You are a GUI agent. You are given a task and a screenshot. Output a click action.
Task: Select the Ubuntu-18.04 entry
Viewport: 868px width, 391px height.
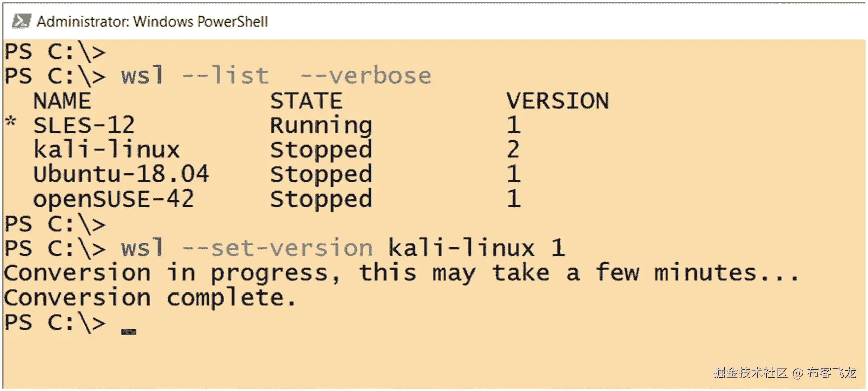pos(121,174)
